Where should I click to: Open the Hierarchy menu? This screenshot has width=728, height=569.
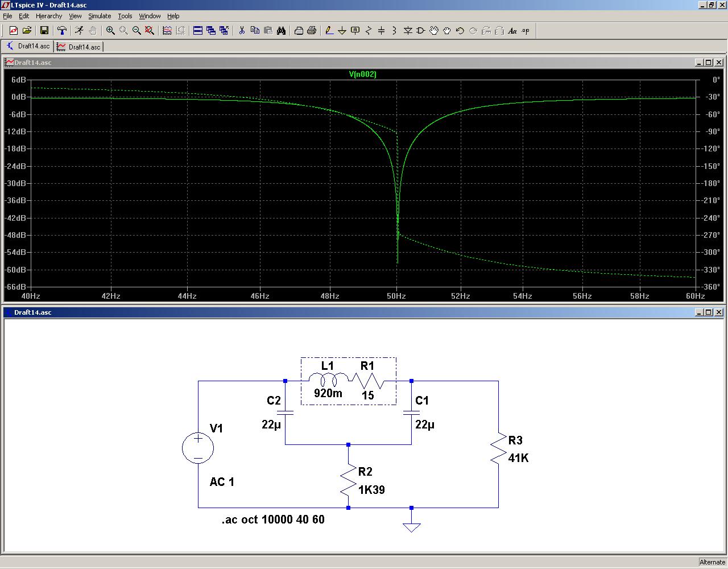click(x=49, y=16)
